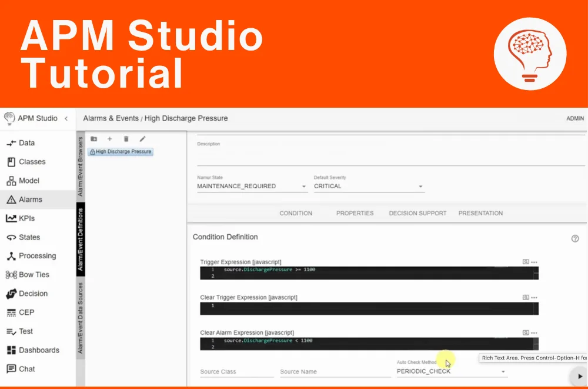Open the KPIs chart icon
This screenshot has width=588, height=389.
pos(11,218)
